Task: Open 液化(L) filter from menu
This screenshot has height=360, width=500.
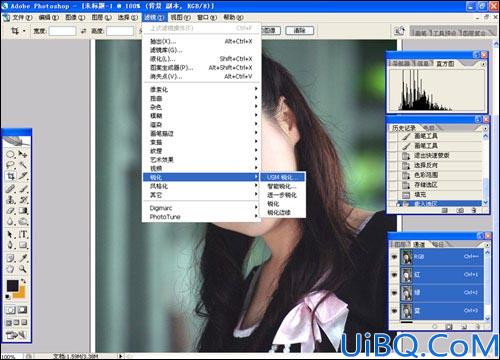Action: point(201,59)
